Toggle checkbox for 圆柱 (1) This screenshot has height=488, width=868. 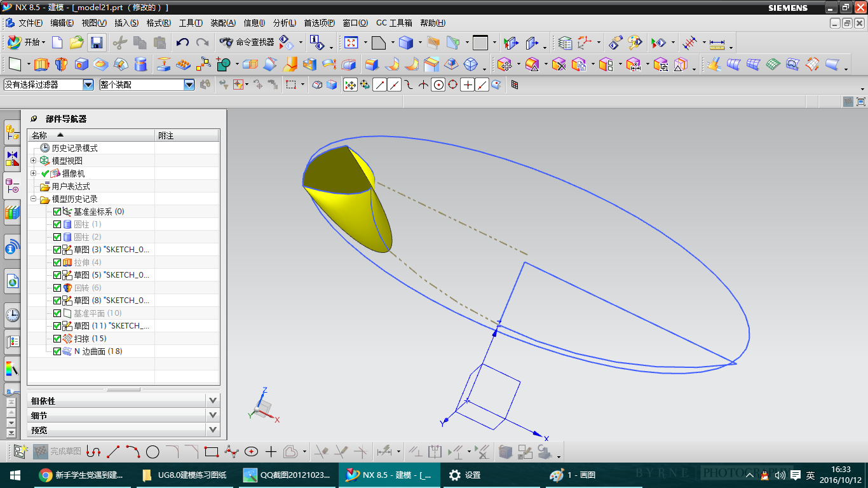pyautogui.click(x=57, y=224)
